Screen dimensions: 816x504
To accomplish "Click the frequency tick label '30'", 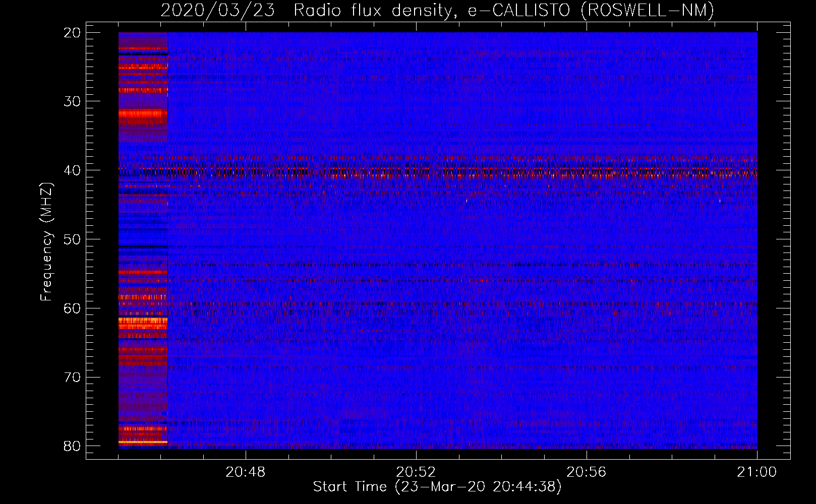I will tap(73, 101).
